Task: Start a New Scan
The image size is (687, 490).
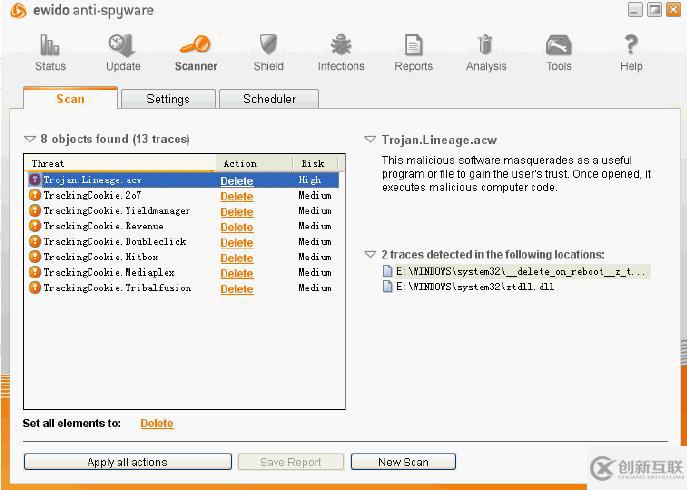Action: click(x=403, y=462)
